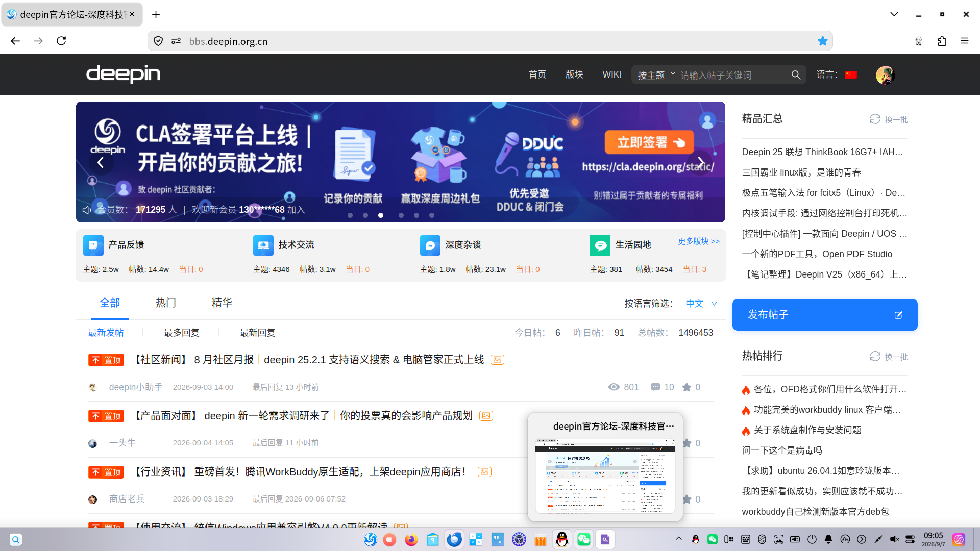Expand hidden tray icons chevron
Screen dimensions: 980x551
pyautogui.click(x=678, y=539)
